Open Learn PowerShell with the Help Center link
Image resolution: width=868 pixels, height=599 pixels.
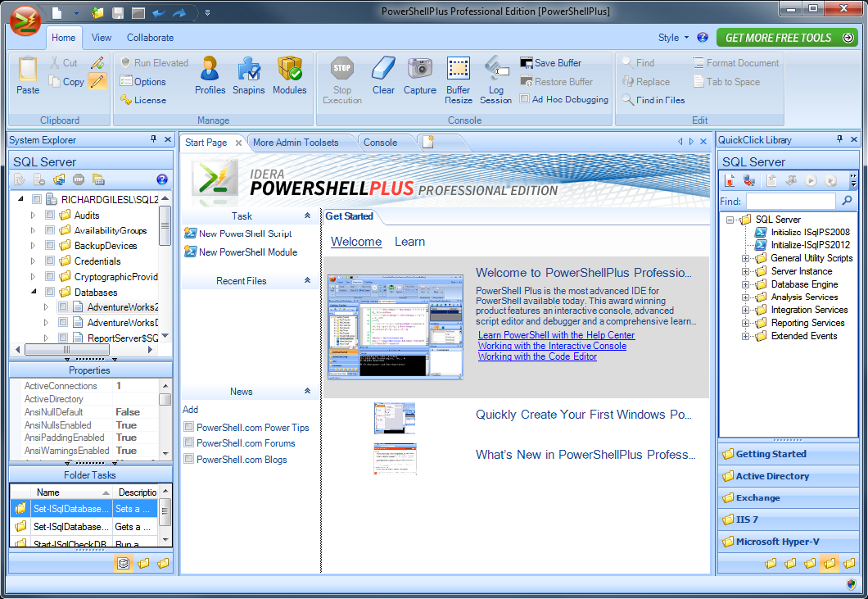pyautogui.click(x=556, y=334)
